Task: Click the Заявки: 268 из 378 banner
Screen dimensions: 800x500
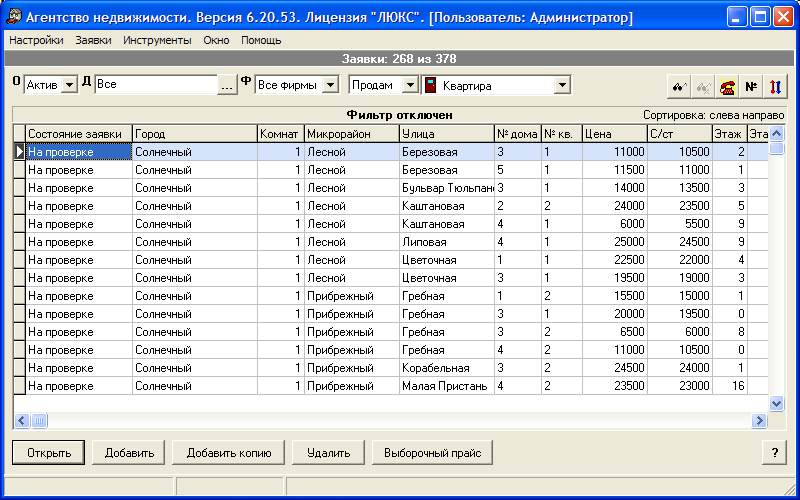Action: click(399, 59)
